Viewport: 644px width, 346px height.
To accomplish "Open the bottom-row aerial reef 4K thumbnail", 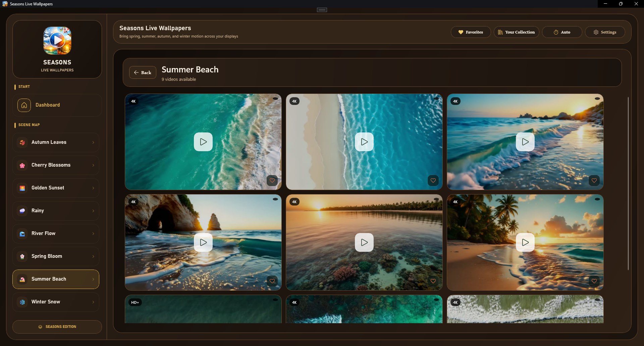I will click(x=364, y=309).
